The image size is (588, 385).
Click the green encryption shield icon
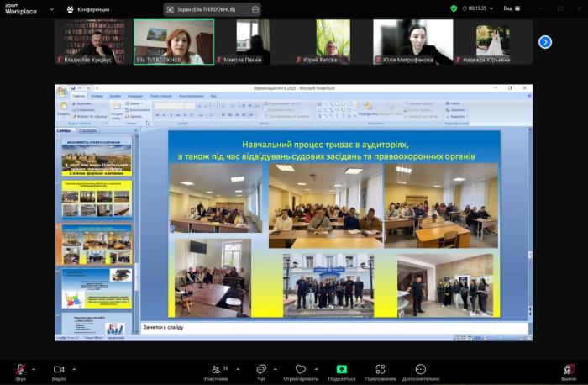(454, 8)
